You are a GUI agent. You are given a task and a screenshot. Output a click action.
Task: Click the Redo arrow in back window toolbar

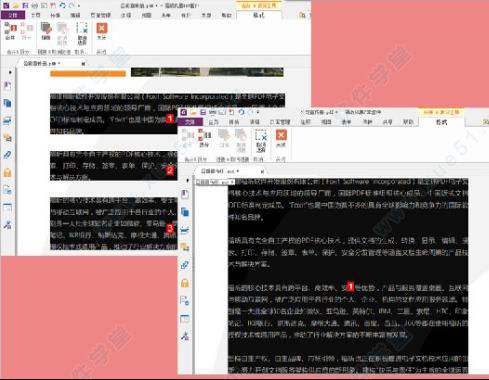click(71, 6)
